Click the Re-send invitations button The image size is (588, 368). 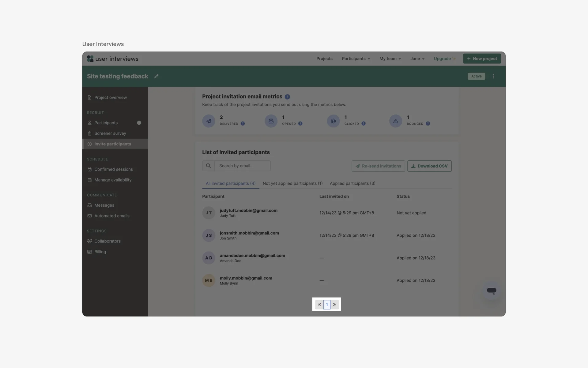coord(378,166)
